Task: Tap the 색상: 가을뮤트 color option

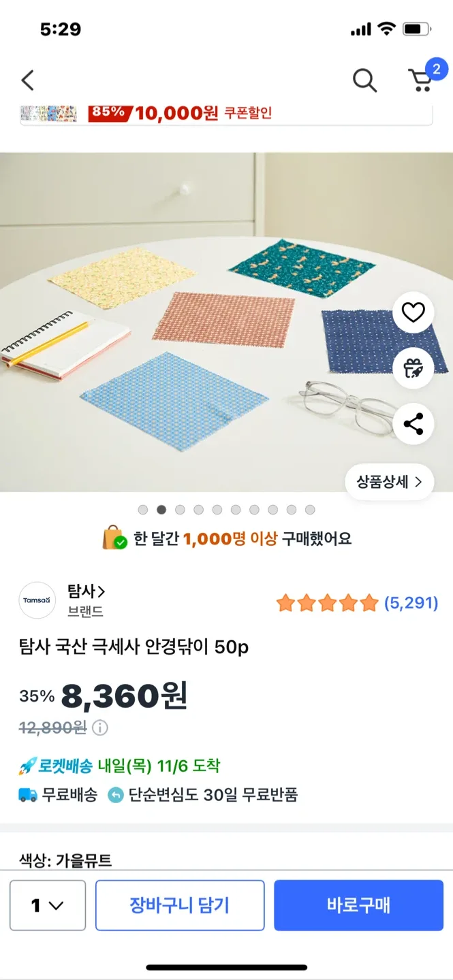Action: tap(65, 860)
